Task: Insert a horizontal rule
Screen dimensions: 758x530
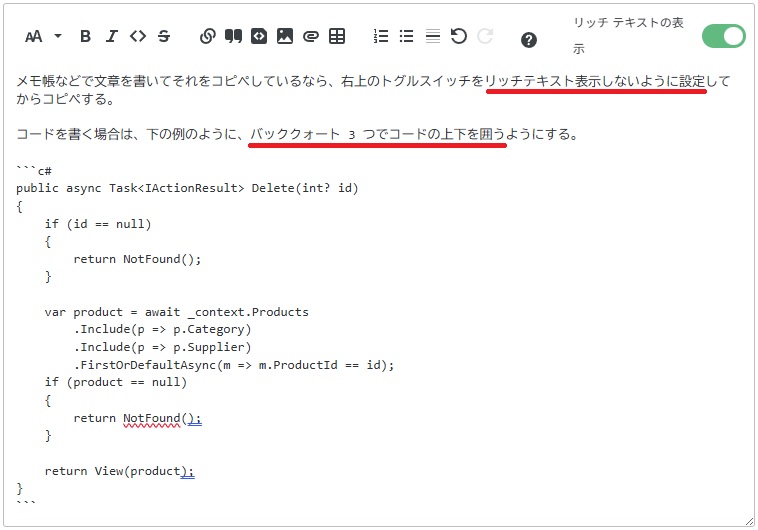Action: pyautogui.click(x=433, y=36)
